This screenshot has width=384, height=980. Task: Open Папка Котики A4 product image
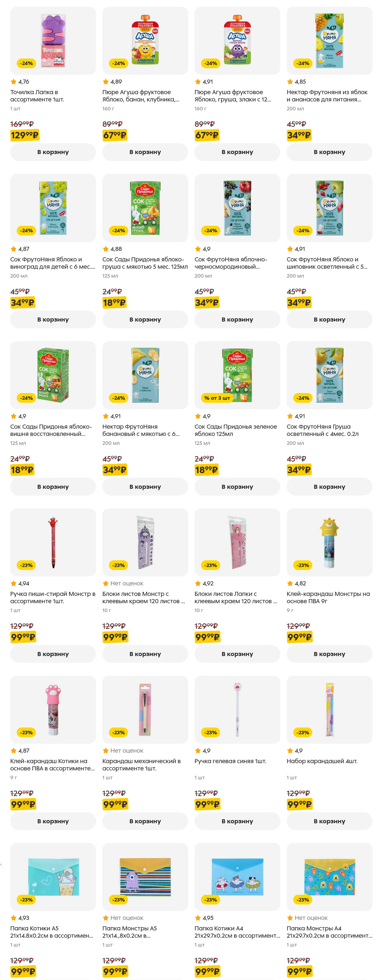coord(237,876)
